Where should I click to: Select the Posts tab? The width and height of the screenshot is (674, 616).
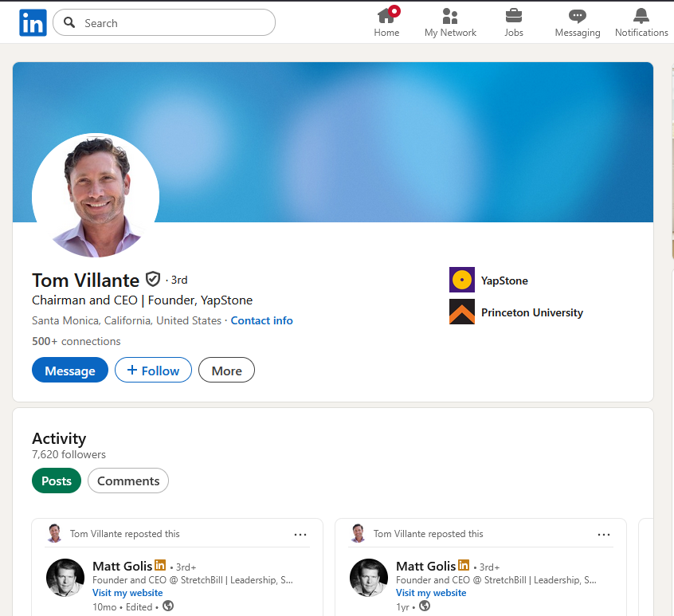click(56, 481)
